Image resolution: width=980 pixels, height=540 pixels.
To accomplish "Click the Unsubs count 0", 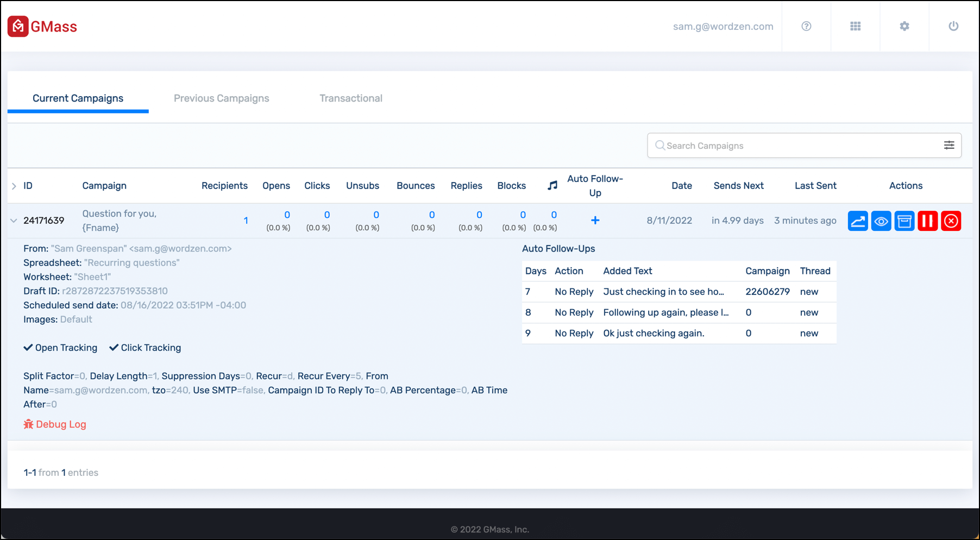I will point(376,215).
